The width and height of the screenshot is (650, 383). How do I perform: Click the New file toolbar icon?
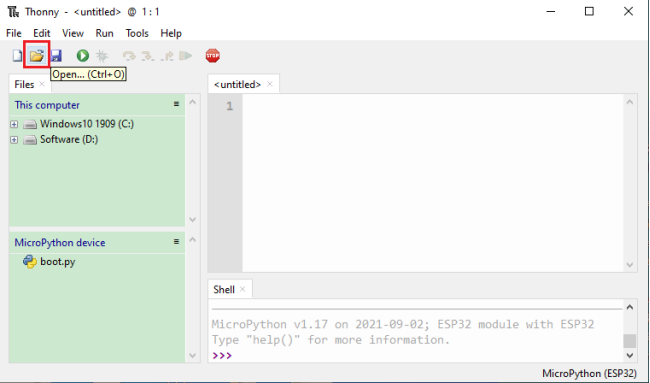coord(17,56)
